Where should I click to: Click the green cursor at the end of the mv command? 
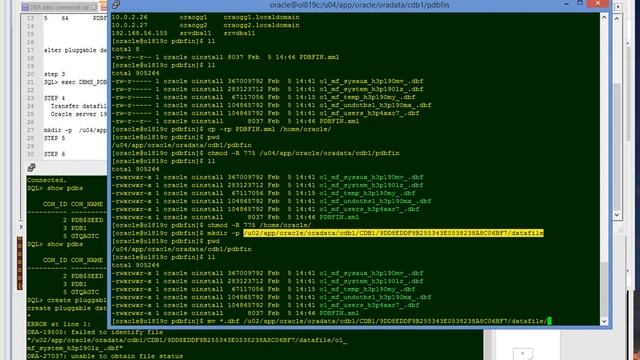point(549,321)
